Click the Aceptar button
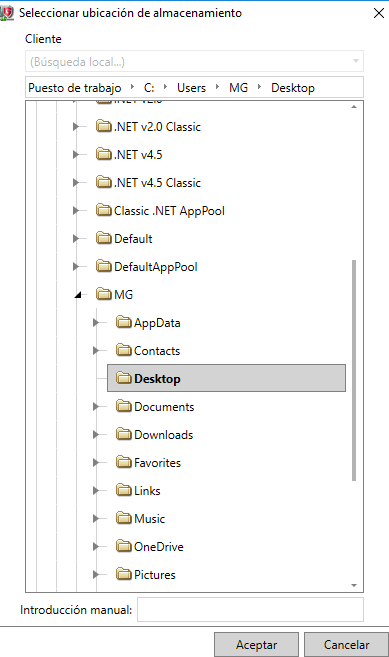The image size is (389, 657). pyautogui.click(x=256, y=644)
